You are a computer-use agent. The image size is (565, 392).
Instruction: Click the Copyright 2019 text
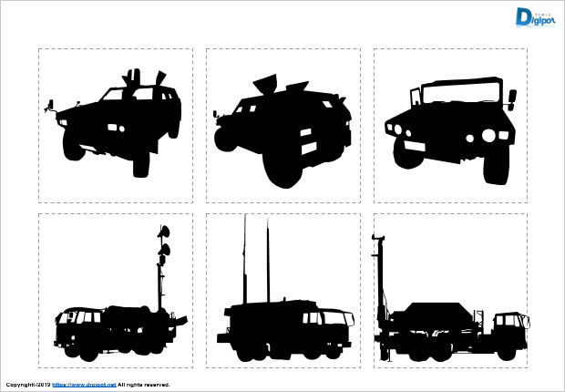tap(27, 386)
